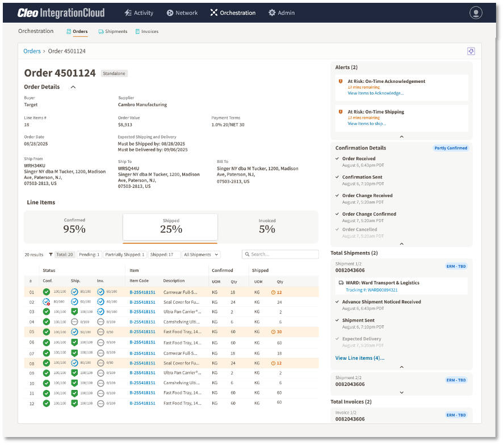Select the Confirmed 95% card
Screen dimensions: 504x445
pyautogui.click(x=74, y=226)
